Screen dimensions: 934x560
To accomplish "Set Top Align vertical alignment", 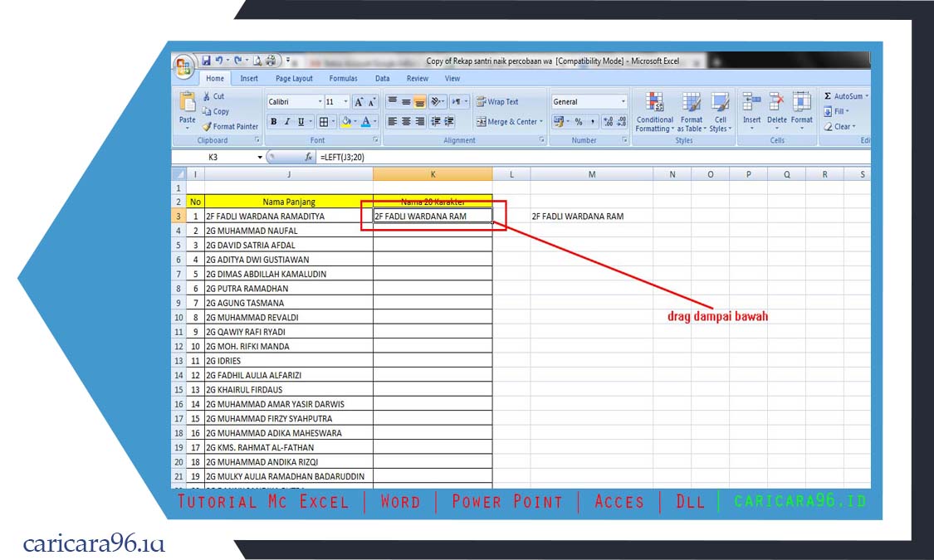I will point(393,102).
